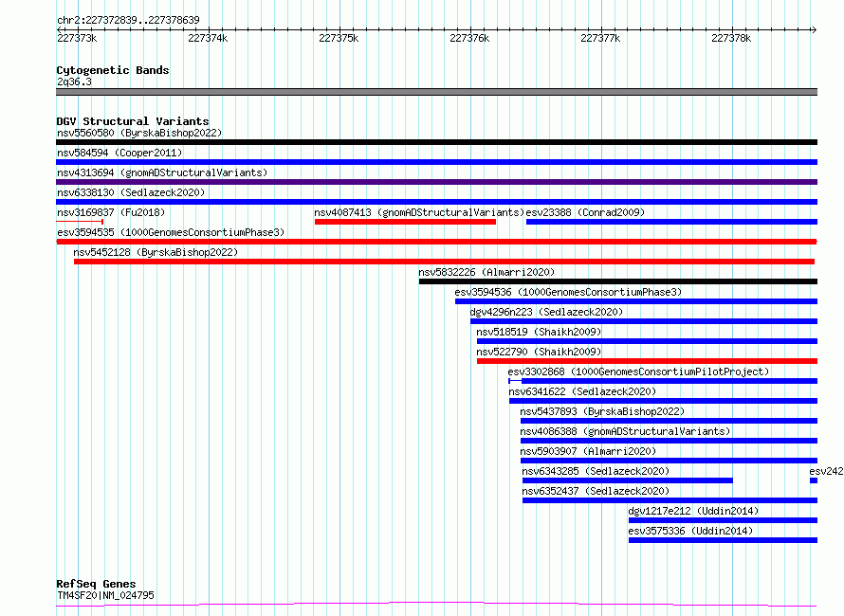Viewport: 844px width, 616px height.
Task: Click the nsv4313694 gnomAD purple variant bar
Action: (436, 182)
